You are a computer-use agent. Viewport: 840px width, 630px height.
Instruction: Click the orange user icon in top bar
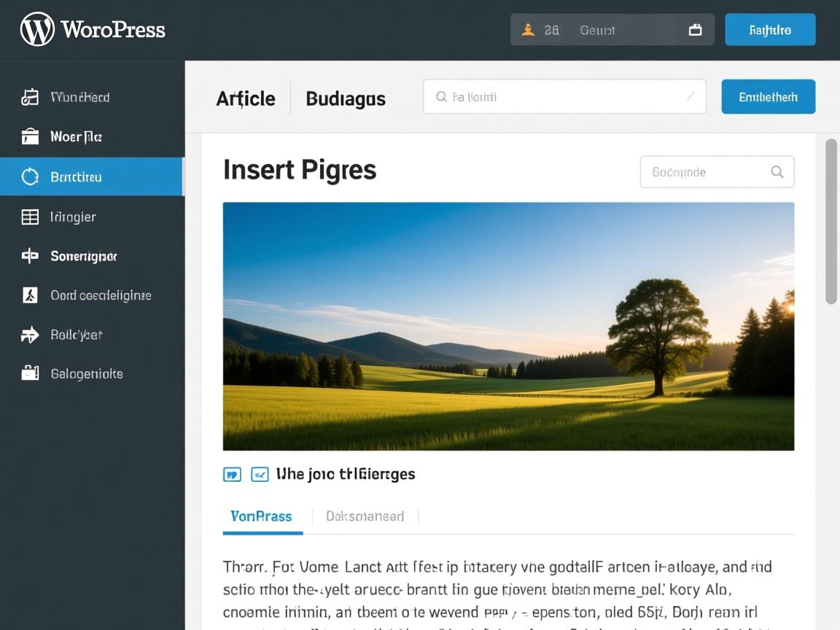pyautogui.click(x=529, y=30)
